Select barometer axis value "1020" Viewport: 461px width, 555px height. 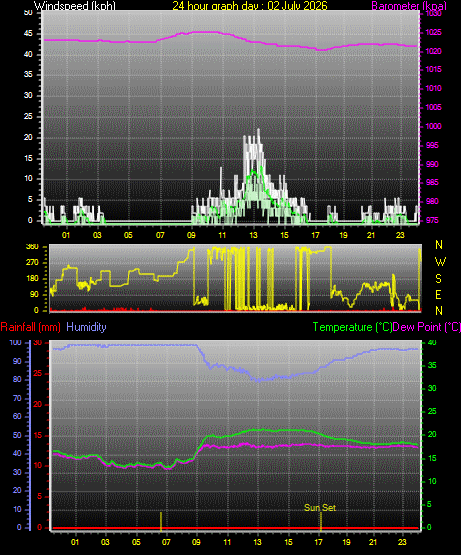click(x=433, y=52)
